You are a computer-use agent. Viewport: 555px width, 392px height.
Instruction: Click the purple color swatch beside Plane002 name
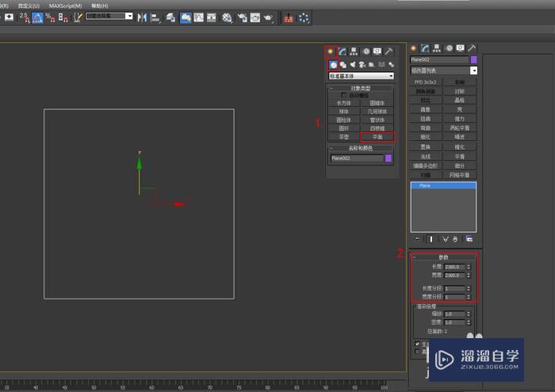[388, 158]
